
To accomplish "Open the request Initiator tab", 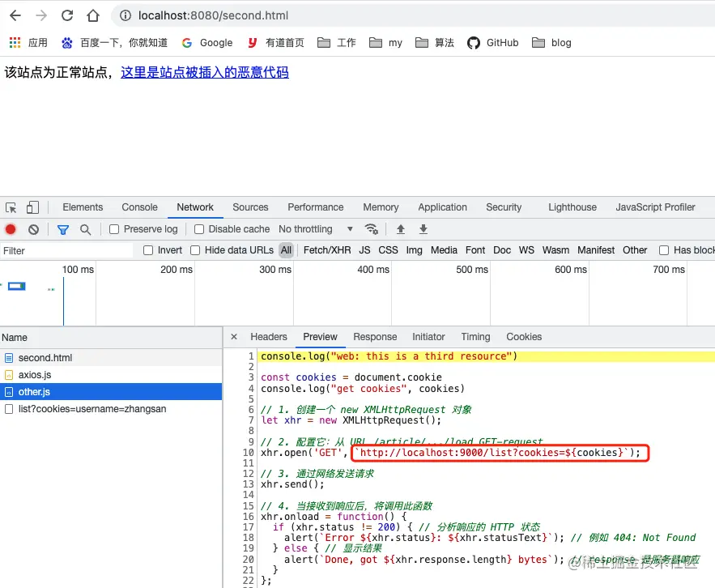I will [428, 337].
